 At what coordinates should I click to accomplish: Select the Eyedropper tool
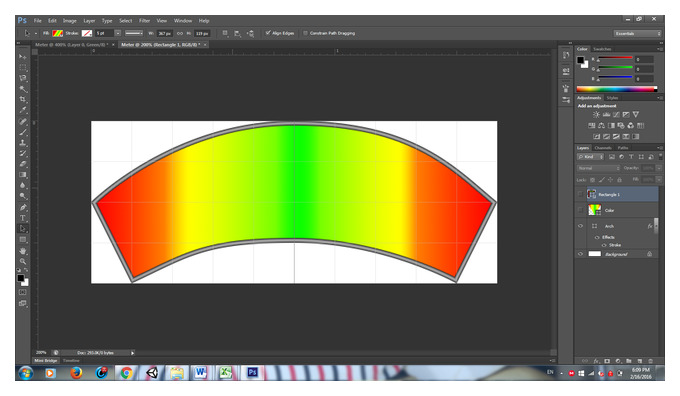[23, 110]
